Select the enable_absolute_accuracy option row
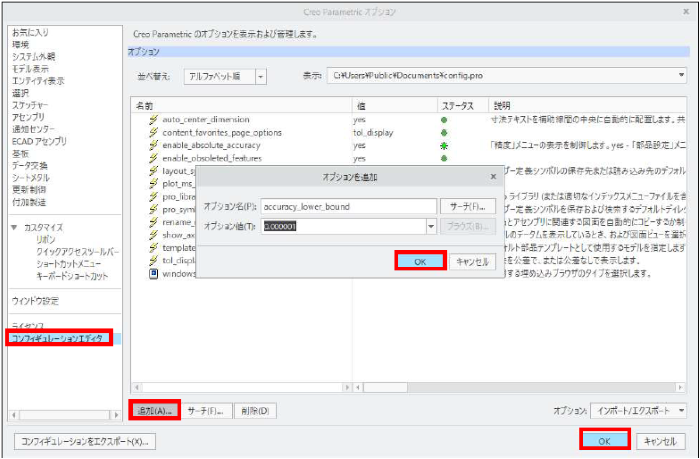 click(x=408, y=145)
